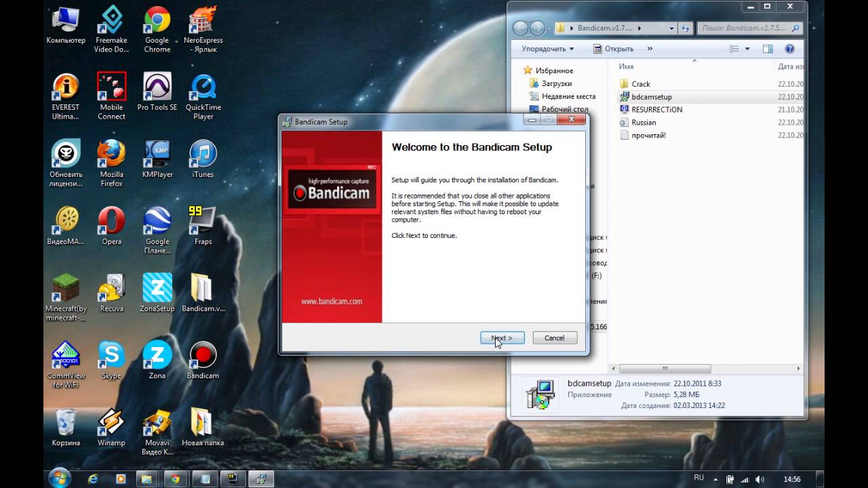Open ZonaSetup desktop icon
Image resolution: width=868 pixels, height=488 pixels.
point(157,293)
